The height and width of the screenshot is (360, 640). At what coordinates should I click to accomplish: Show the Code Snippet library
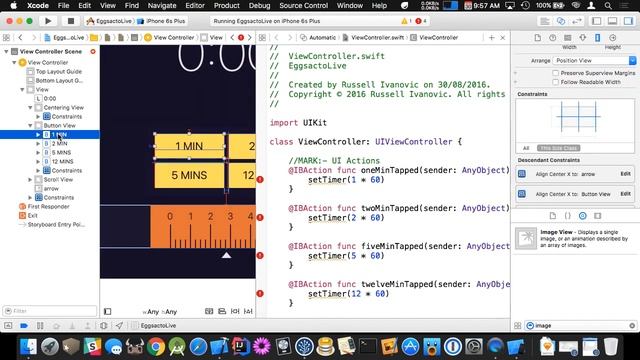coord(567,216)
